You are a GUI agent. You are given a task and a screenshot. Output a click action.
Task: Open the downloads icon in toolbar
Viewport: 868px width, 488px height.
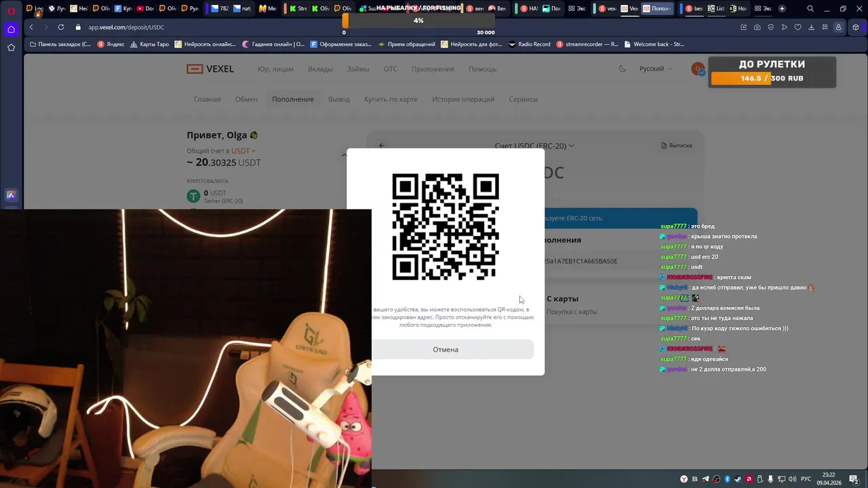(811, 27)
